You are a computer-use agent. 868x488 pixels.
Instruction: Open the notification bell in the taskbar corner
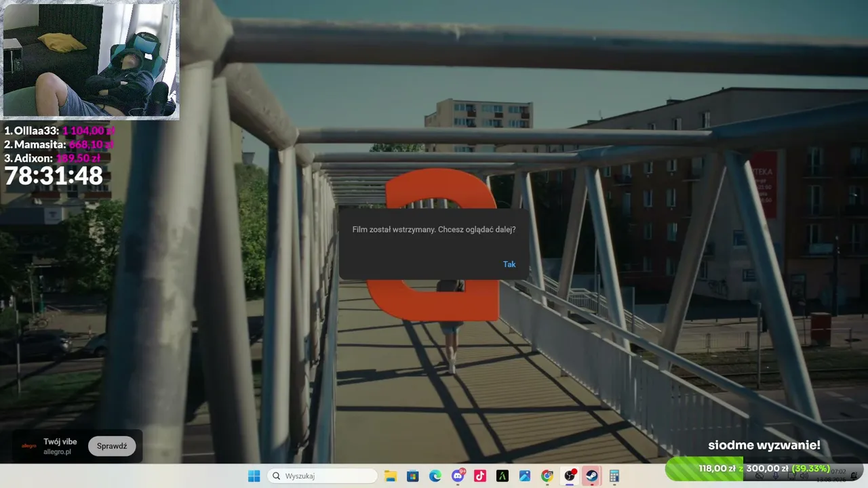(x=854, y=476)
